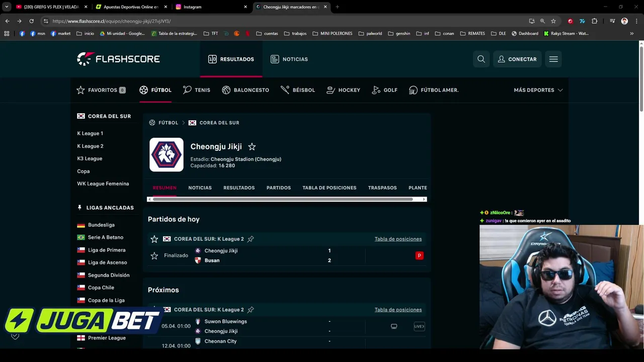The width and height of the screenshot is (644, 362).
Task: Select the Baloncesto sport
Action: (x=246, y=90)
